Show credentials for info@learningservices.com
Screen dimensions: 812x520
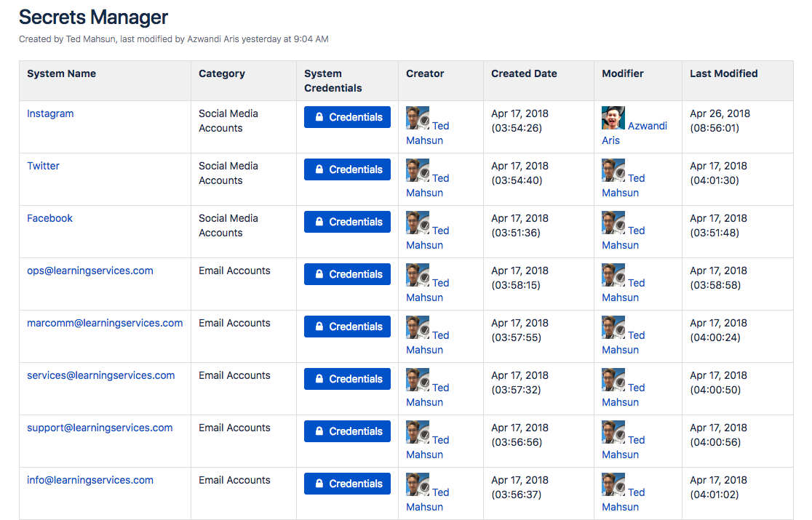coord(348,483)
